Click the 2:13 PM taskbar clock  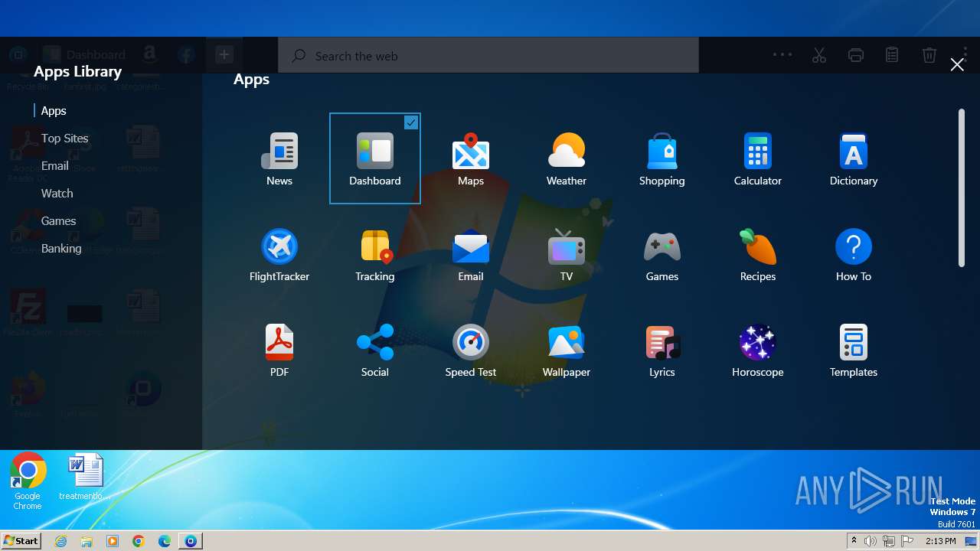click(940, 541)
